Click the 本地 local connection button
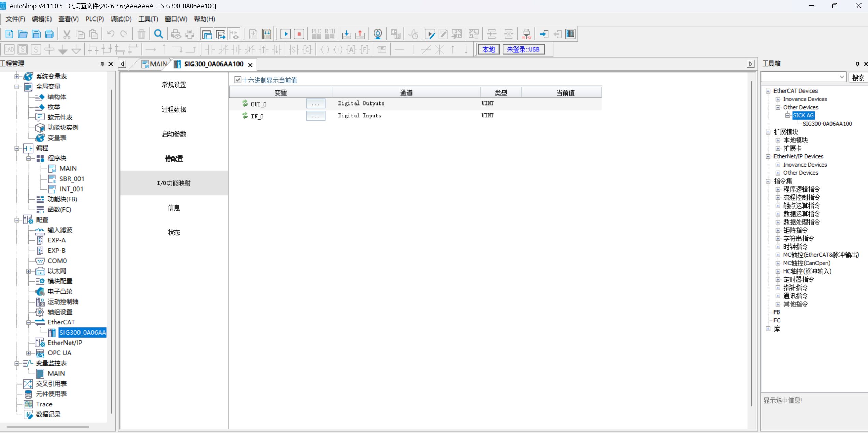Image resolution: width=868 pixels, height=433 pixels. [488, 50]
